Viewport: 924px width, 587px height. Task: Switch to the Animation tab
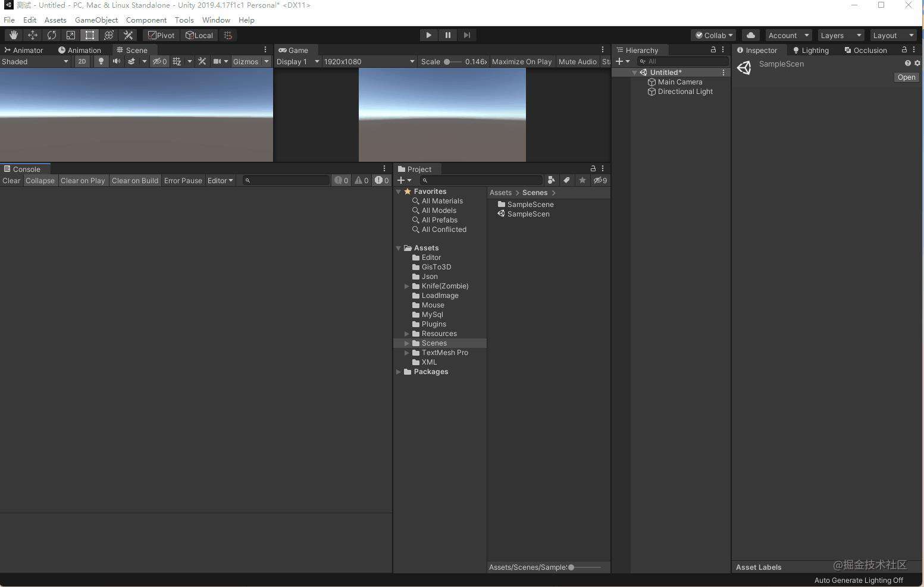coord(80,50)
